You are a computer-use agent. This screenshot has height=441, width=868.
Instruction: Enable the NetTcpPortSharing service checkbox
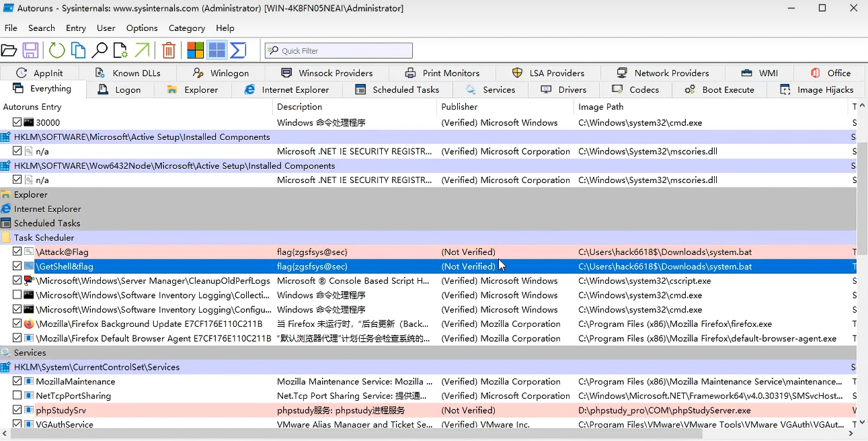(x=17, y=396)
